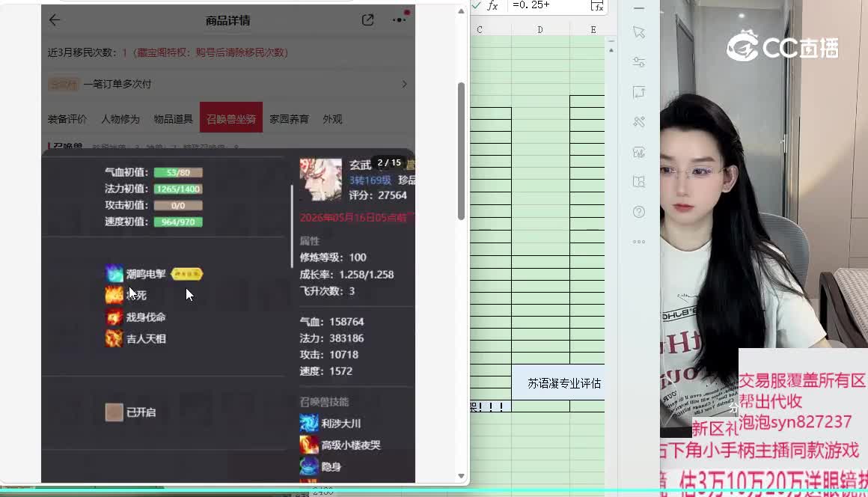The height and width of the screenshot is (497, 868).
Task: Switch to the 装备评价 tab
Action: click(x=67, y=119)
